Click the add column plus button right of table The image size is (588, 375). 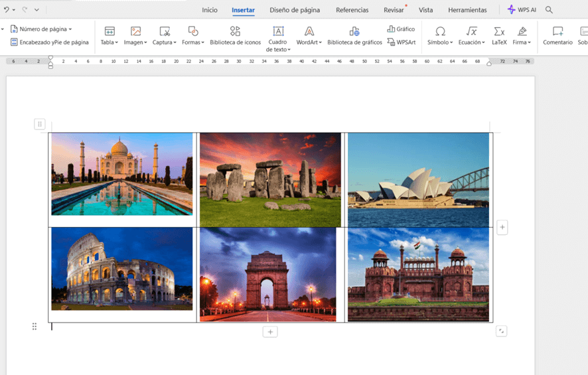(502, 228)
